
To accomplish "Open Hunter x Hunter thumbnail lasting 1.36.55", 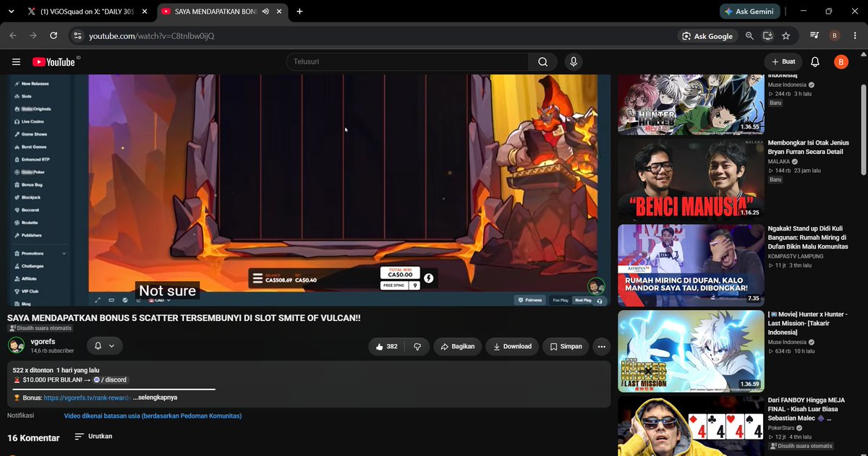I will [691, 105].
